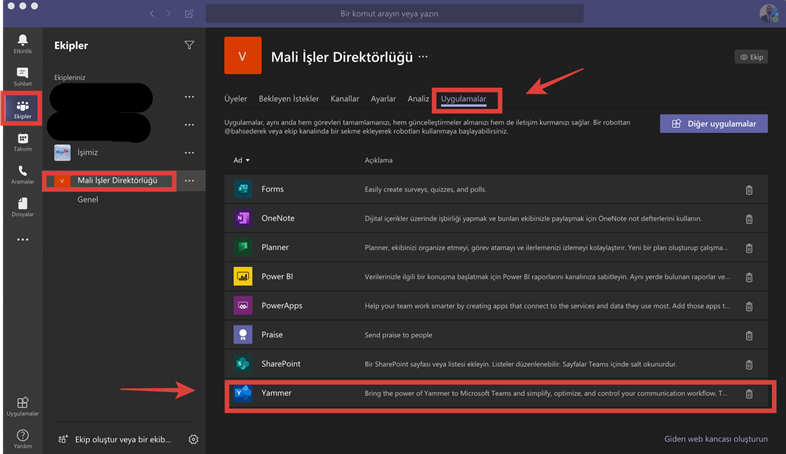
Task: Delete the Planner app with trash icon
Action: point(749,248)
